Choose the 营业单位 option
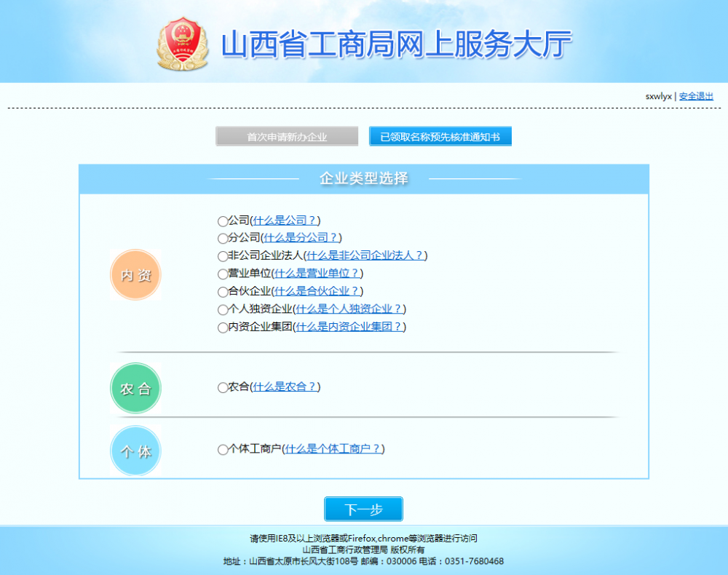Viewport: 728px width, 575px height. point(221,274)
